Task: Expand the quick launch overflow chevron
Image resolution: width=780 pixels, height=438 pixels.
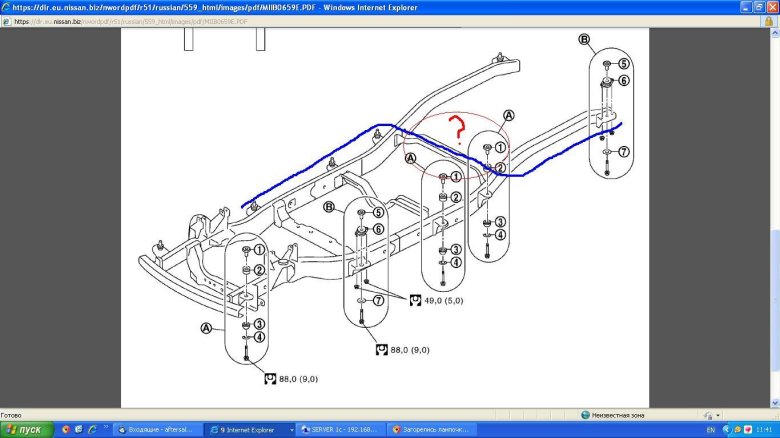Action: (106, 429)
